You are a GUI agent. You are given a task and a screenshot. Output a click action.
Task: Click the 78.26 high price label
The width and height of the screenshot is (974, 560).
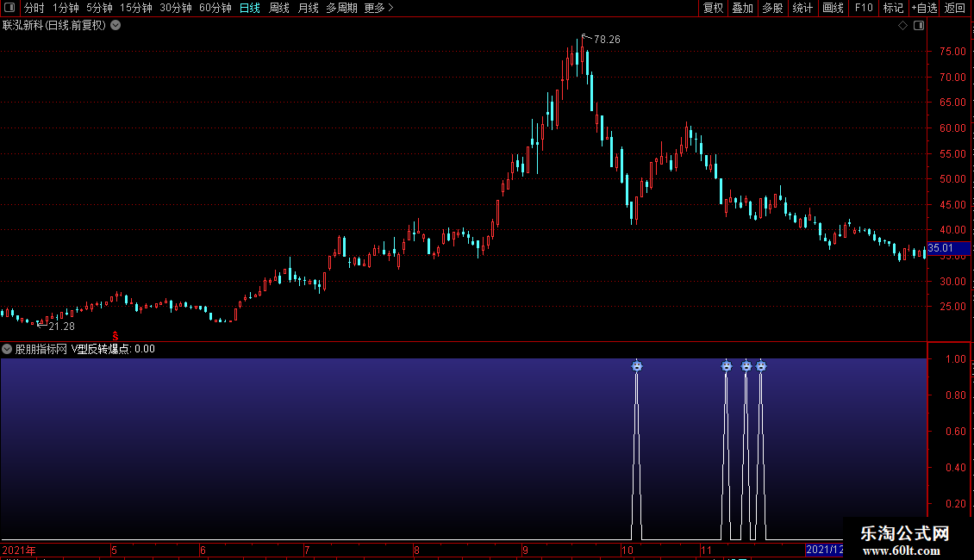(607, 40)
